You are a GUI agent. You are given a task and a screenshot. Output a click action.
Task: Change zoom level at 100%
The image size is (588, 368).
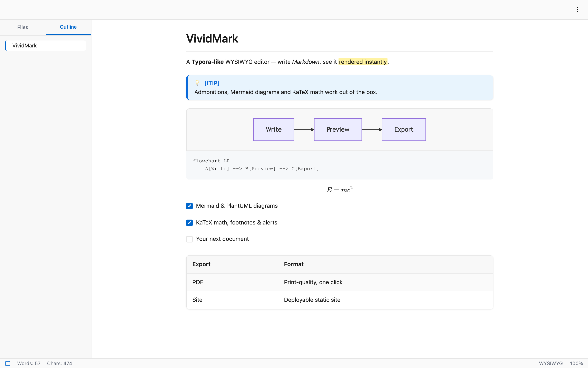(x=576, y=363)
